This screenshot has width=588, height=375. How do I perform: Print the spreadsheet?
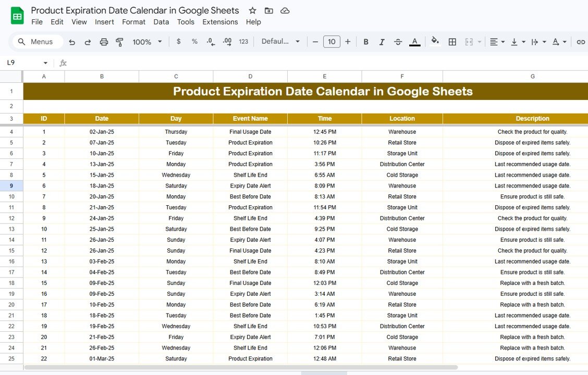pos(104,42)
